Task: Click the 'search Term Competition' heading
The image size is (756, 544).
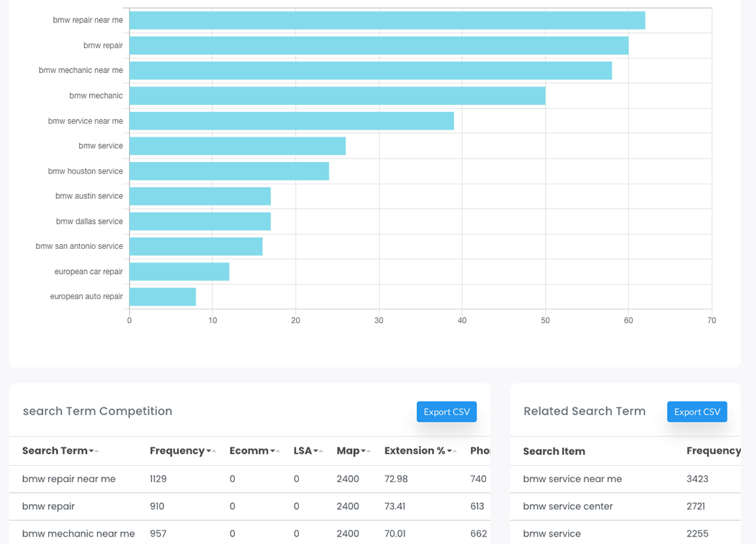Action: 97,411
